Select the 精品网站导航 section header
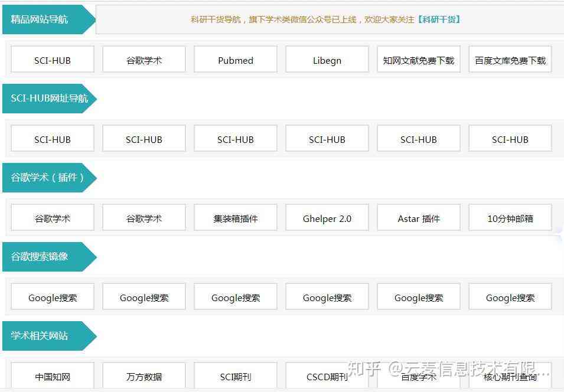Image resolution: width=564 pixels, height=392 pixels. (x=49, y=19)
